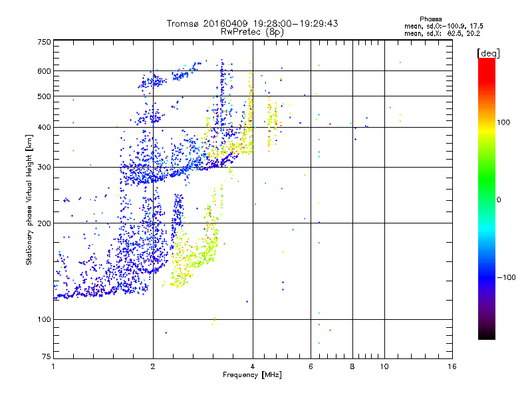Click the 'mean, sd,O:-100.9, 17.5' statistics line
This screenshot has height=399, width=532.
pyautogui.click(x=444, y=26)
